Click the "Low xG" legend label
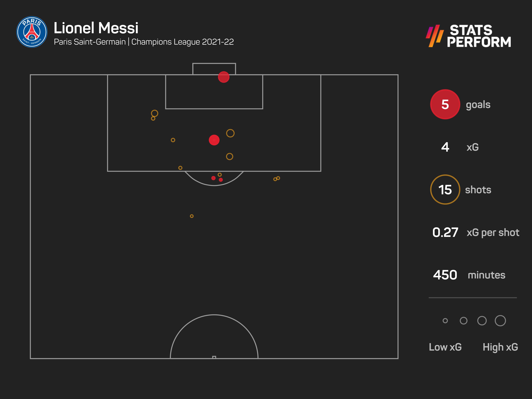Image resolution: width=532 pixels, height=399 pixels. [445, 347]
